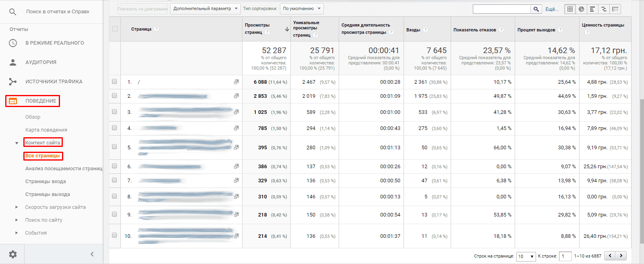The image size is (644, 264).
Task: Open settings gear in sidebar
Action: [x=13, y=254]
